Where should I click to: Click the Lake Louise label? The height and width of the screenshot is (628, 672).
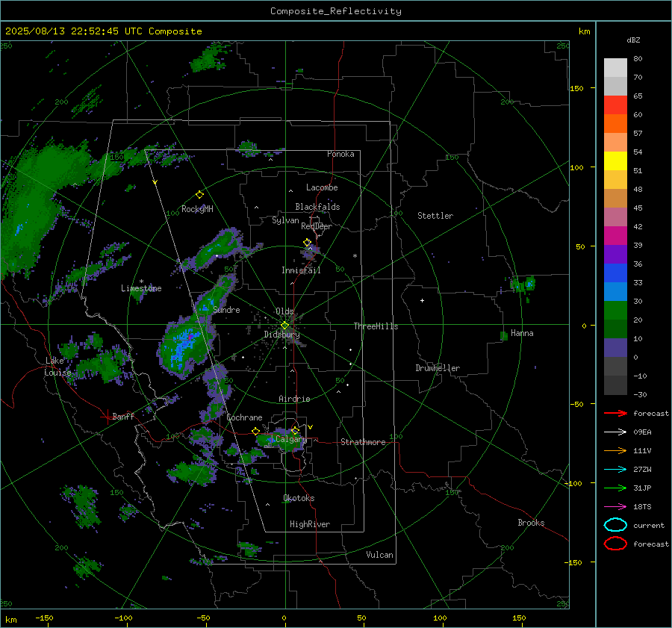[57, 367]
